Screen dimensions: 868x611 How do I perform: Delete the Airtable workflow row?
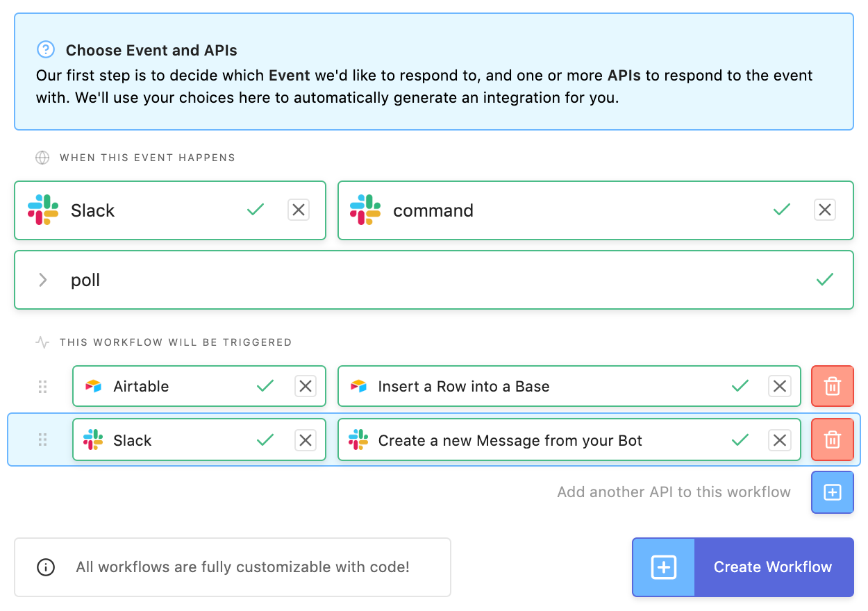tap(832, 386)
